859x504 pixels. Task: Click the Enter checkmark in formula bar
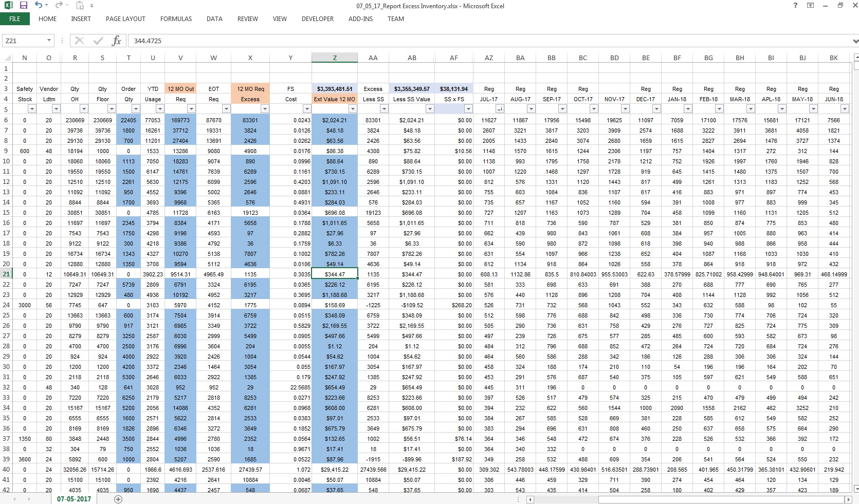point(98,41)
